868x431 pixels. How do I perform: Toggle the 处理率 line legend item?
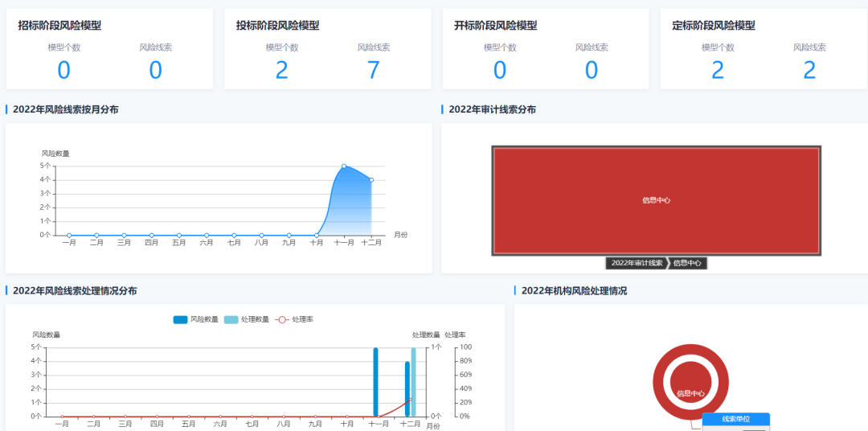[x=294, y=319]
